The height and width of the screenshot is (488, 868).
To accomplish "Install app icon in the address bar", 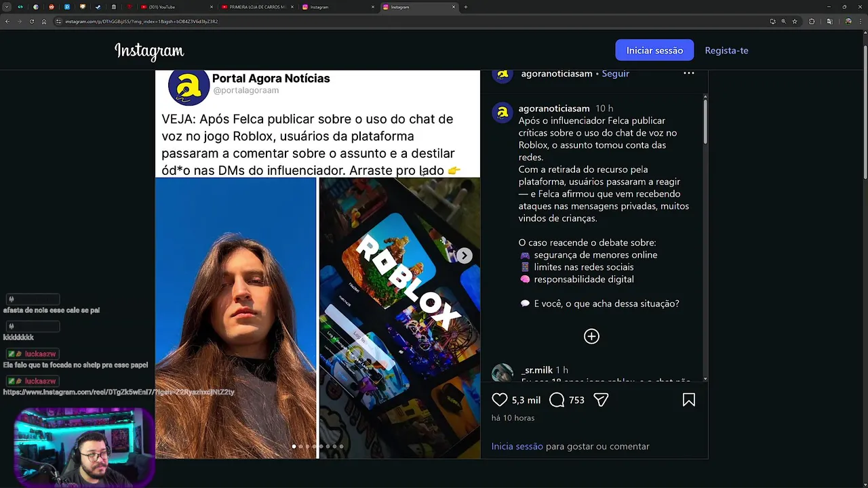I will (x=772, y=21).
